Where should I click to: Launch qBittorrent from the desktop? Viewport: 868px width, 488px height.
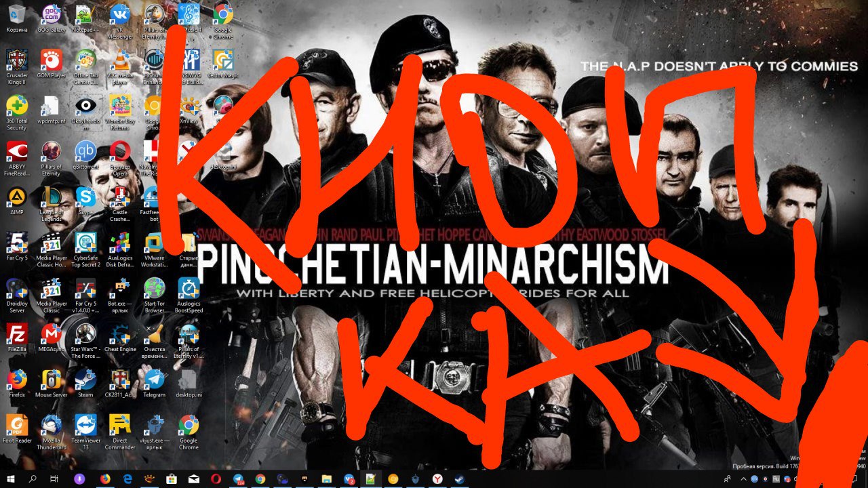85,155
